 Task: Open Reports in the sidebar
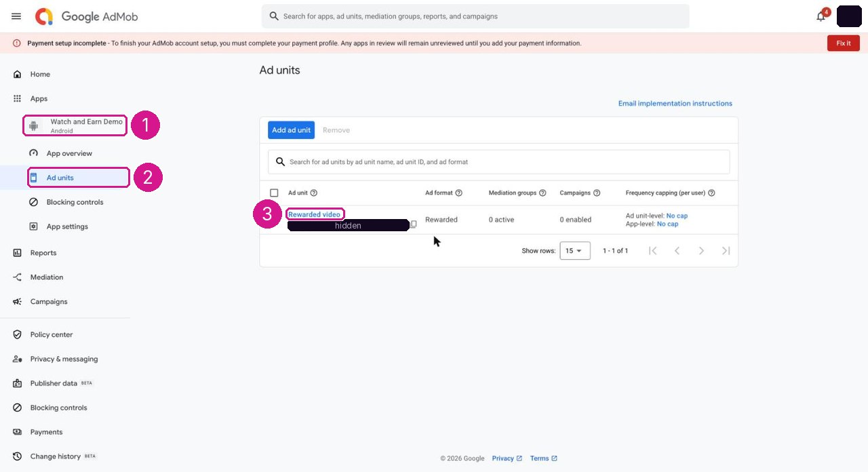tap(43, 253)
